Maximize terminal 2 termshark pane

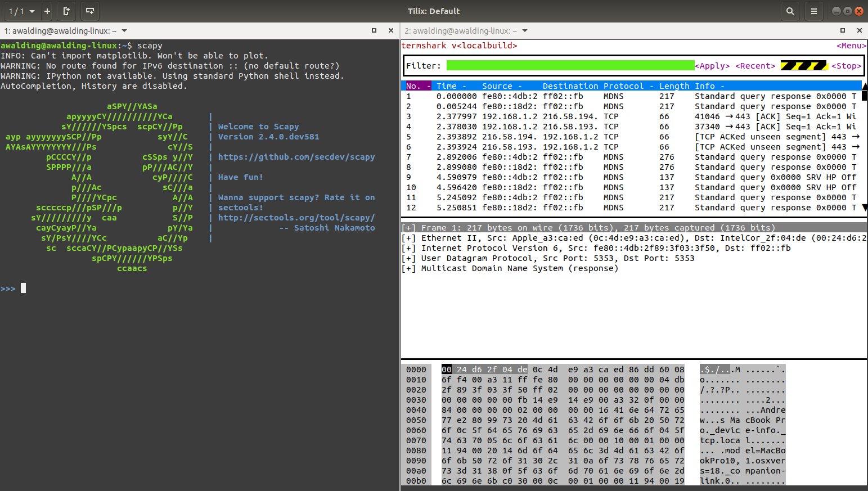[x=843, y=31]
